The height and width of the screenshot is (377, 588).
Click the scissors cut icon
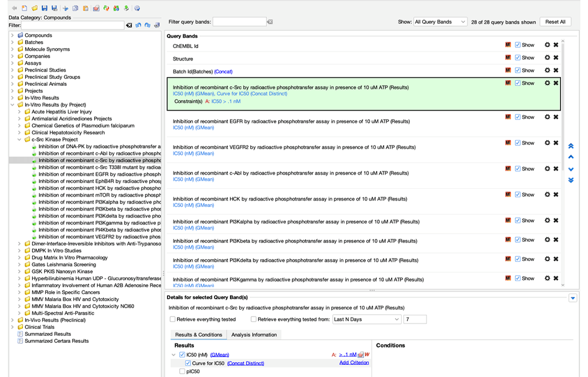coord(65,8)
